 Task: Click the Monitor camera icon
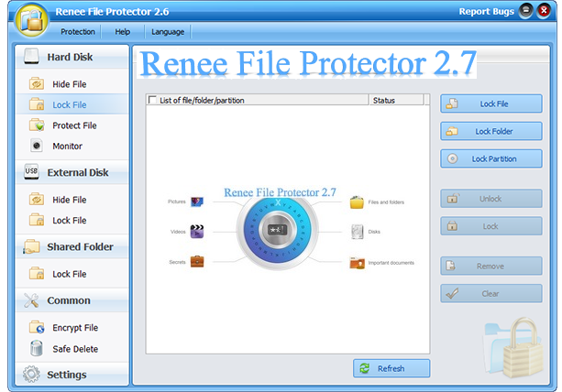pos(37,146)
